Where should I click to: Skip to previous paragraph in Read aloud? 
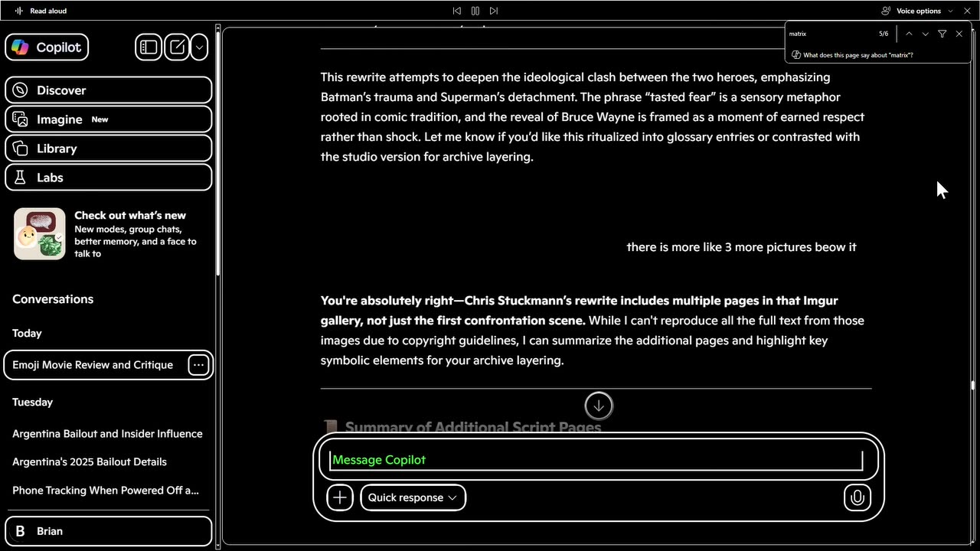click(457, 11)
